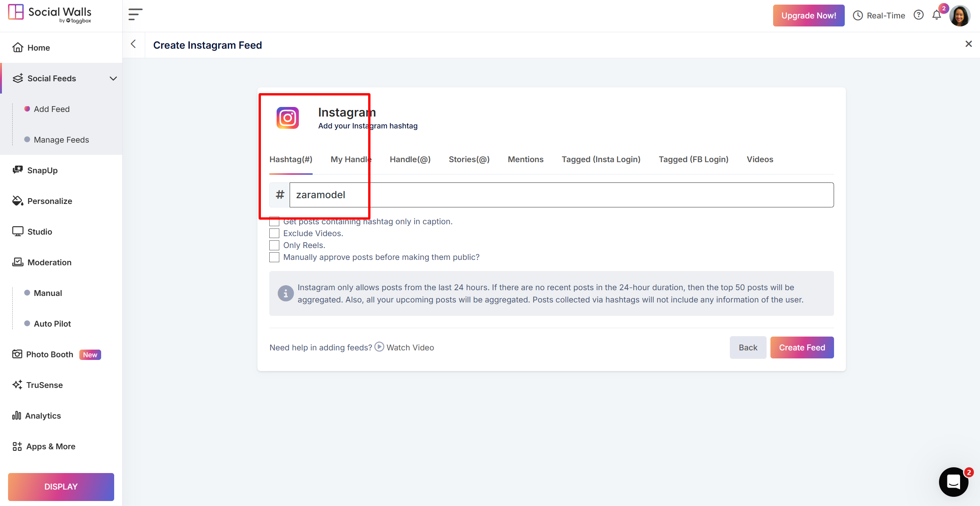Check the Only Reels option

click(x=274, y=245)
